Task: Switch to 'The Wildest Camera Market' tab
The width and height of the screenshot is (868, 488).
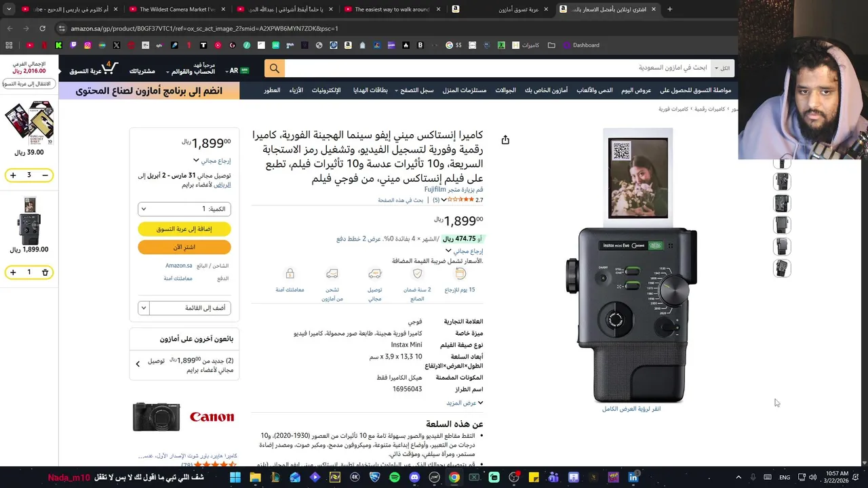Action: [x=176, y=9]
